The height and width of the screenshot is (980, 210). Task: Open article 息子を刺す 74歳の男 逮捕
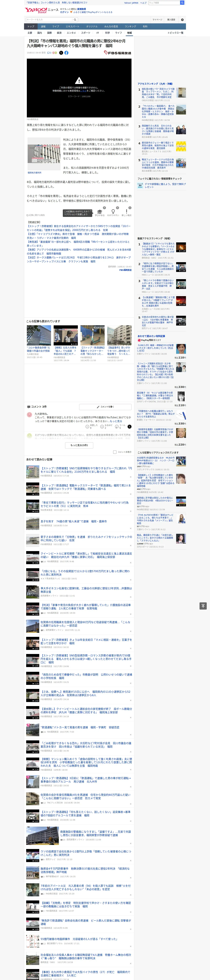point(74,521)
